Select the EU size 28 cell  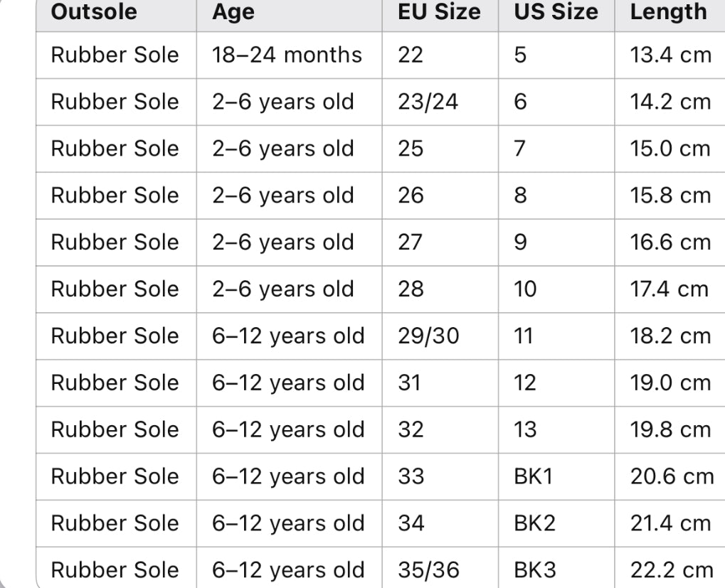point(411,289)
